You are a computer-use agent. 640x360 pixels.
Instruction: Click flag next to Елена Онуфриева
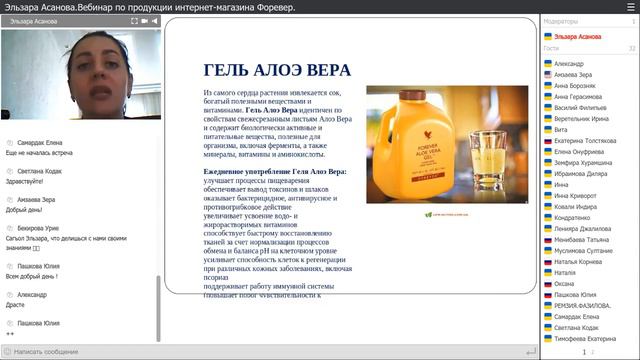(548, 151)
